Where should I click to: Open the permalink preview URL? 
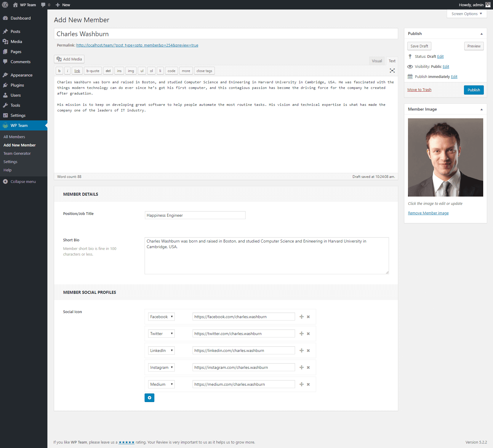(x=137, y=45)
